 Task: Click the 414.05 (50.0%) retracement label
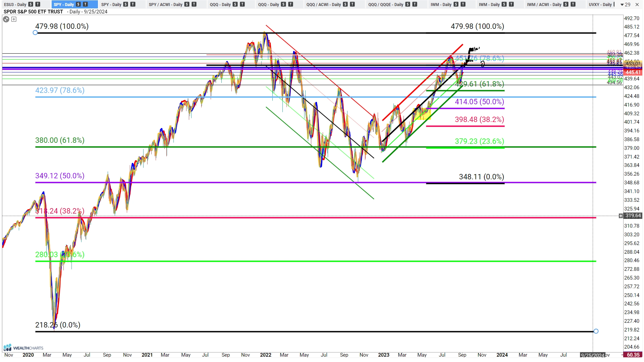click(480, 102)
